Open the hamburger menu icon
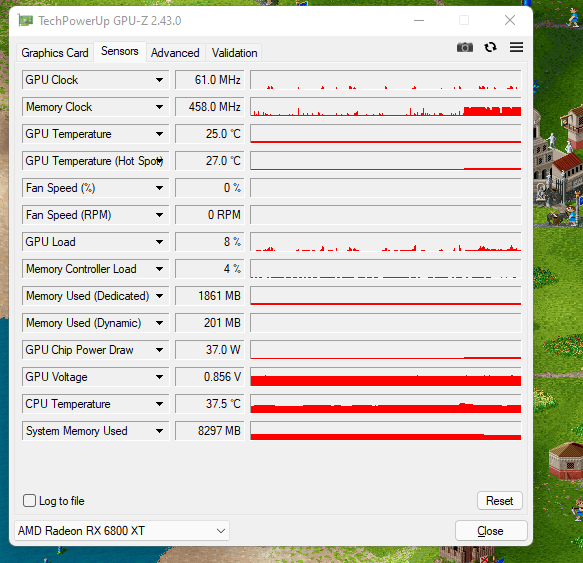 (516, 47)
